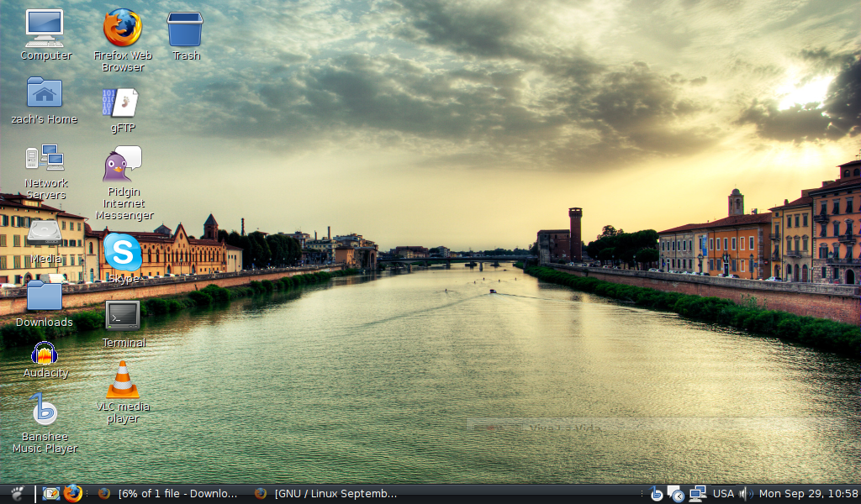Open the Trash

pos(185,29)
